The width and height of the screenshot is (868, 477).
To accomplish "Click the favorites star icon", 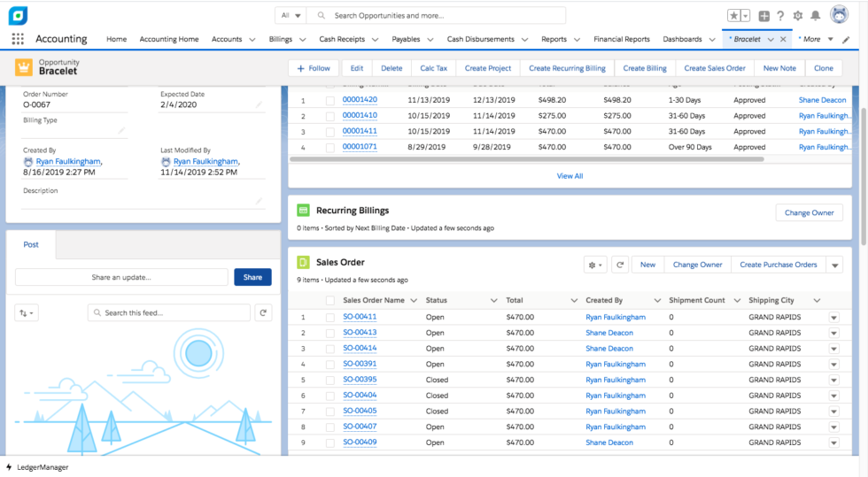I will click(734, 16).
